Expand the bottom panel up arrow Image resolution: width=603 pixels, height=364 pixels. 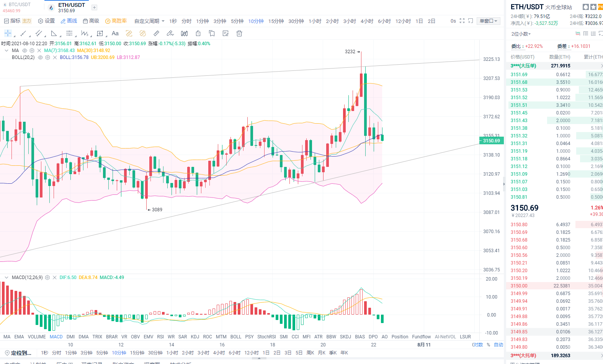pos(260,359)
